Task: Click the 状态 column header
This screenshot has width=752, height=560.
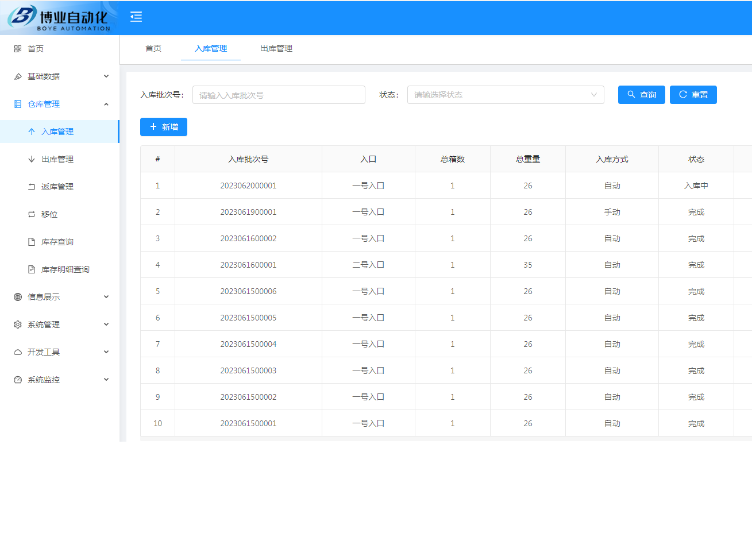Action: coord(696,159)
